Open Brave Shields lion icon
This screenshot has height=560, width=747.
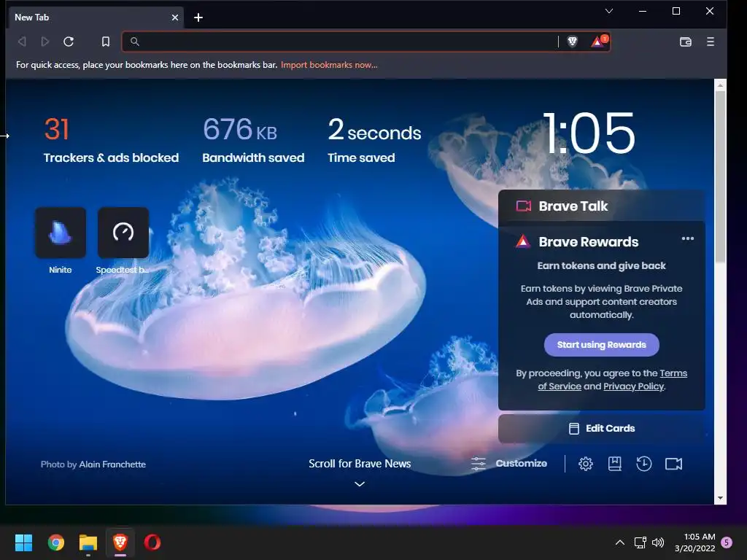tap(573, 42)
